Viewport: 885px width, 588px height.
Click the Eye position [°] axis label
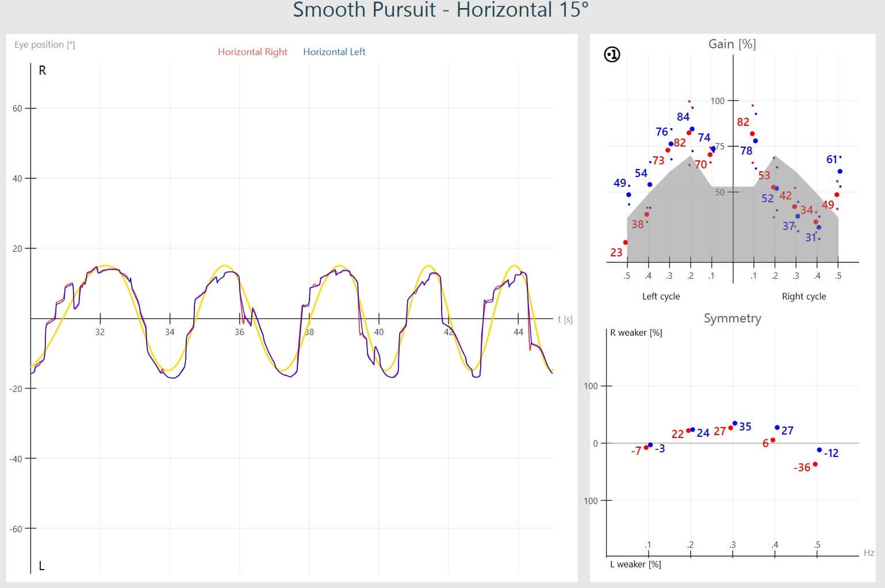[x=45, y=45]
